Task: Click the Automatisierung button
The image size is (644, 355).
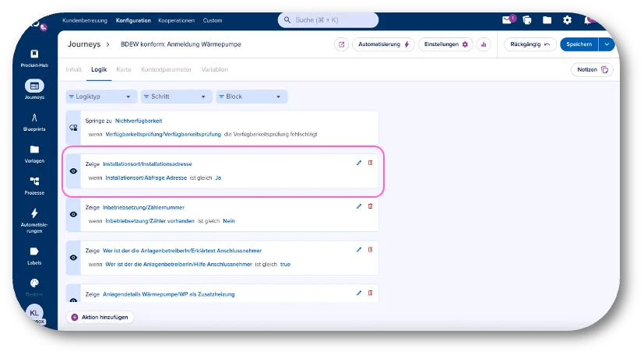Action: [383, 44]
